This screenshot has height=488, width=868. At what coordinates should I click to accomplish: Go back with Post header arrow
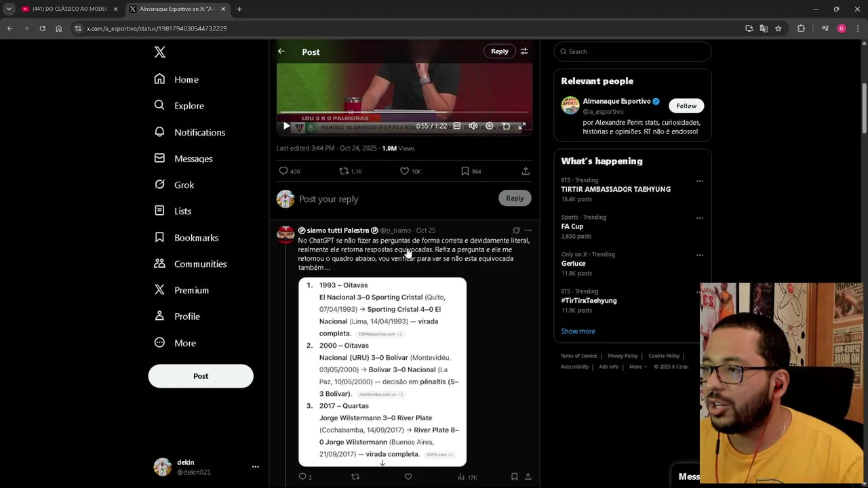pyautogui.click(x=281, y=52)
